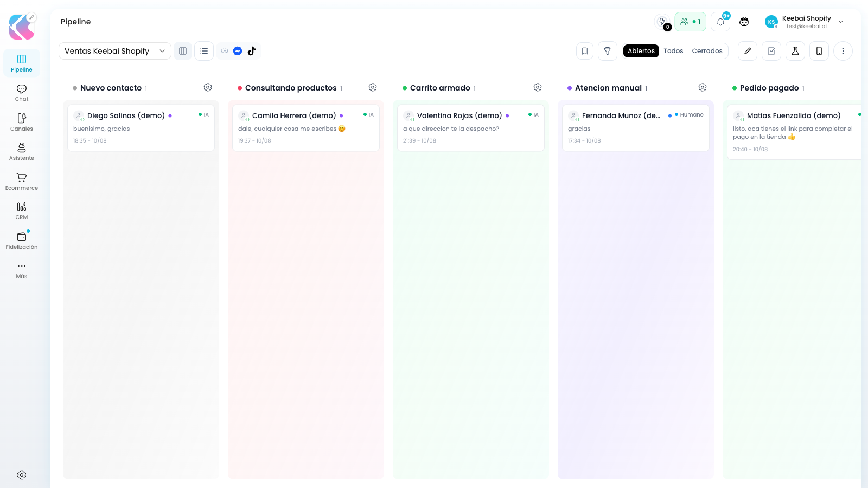Open the Chat section
The image size is (868, 488).
coord(22,93)
